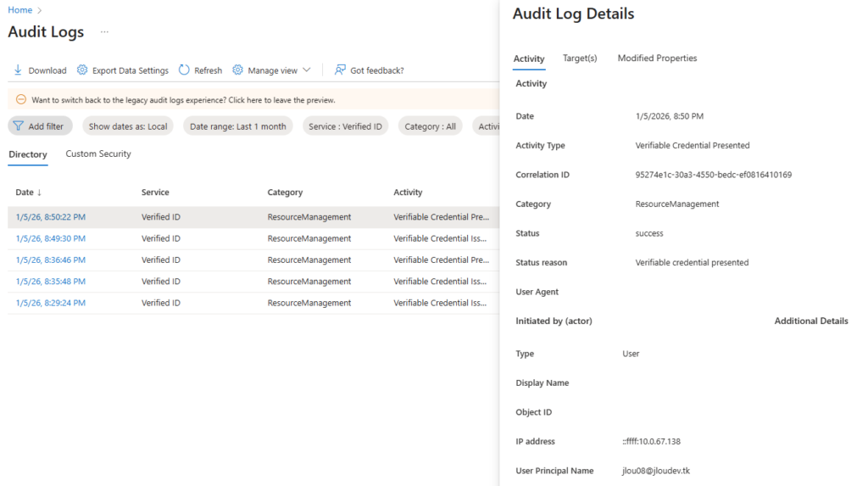Open the Category : All filter
The width and height of the screenshot is (868, 486).
[x=430, y=126]
